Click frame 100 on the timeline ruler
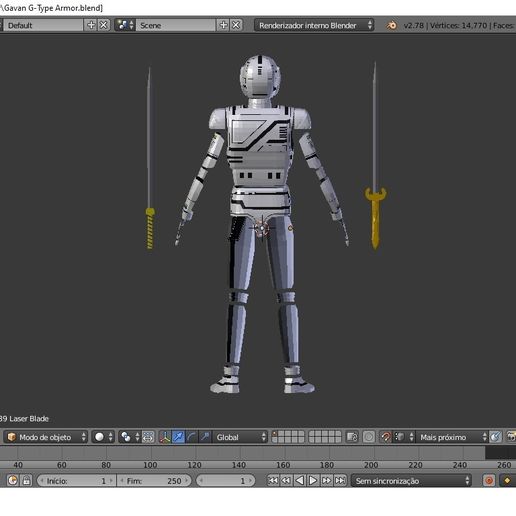This screenshot has height=516, width=516. [150, 465]
